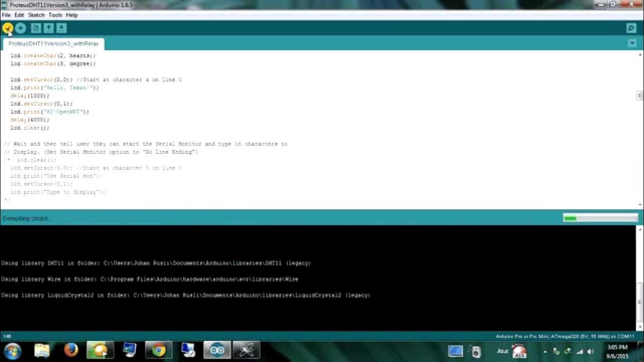Open File Explorer from the taskbar
This screenshot has height=362, width=644.
coord(42,350)
